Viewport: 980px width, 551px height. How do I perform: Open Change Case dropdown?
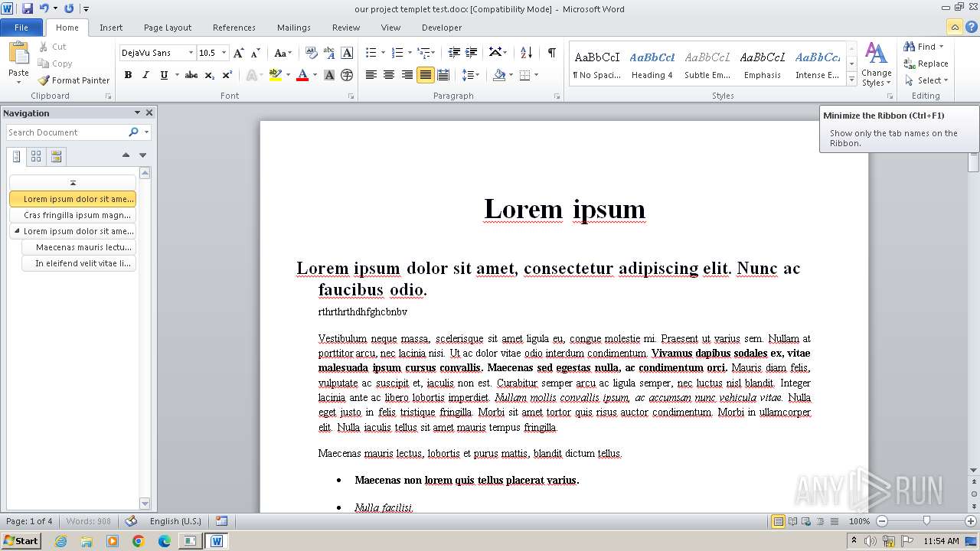pos(283,53)
